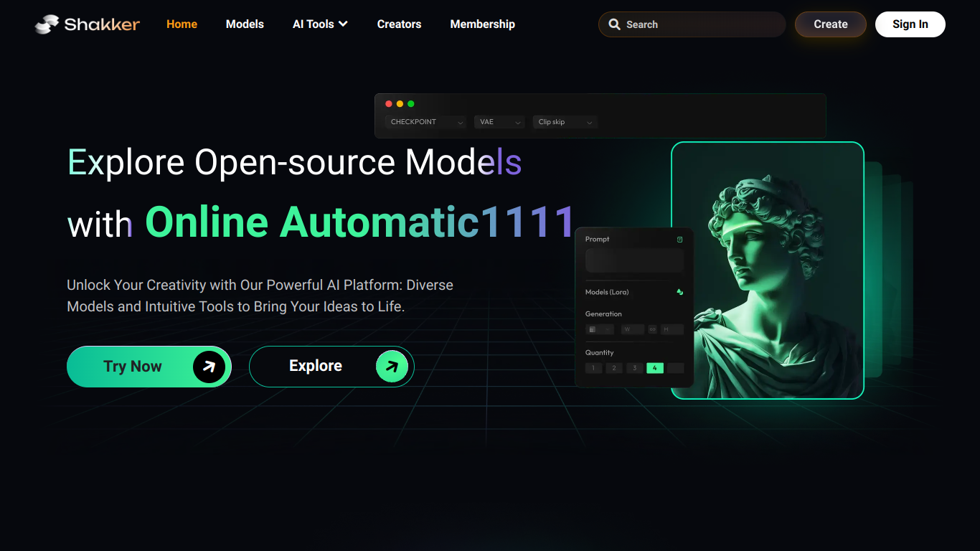Click the 'Models (Lora)' label
This screenshot has width=980, height=551.
pos(607,292)
